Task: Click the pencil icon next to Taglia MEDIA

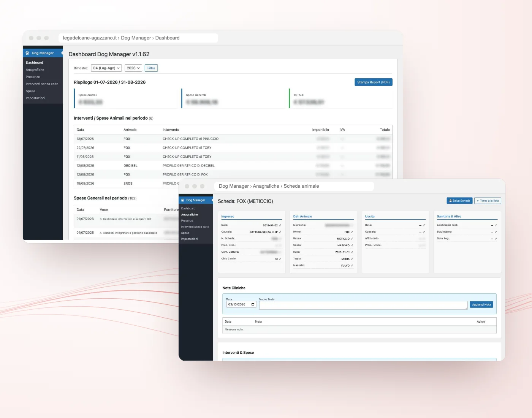Action: [x=352, y=259]
